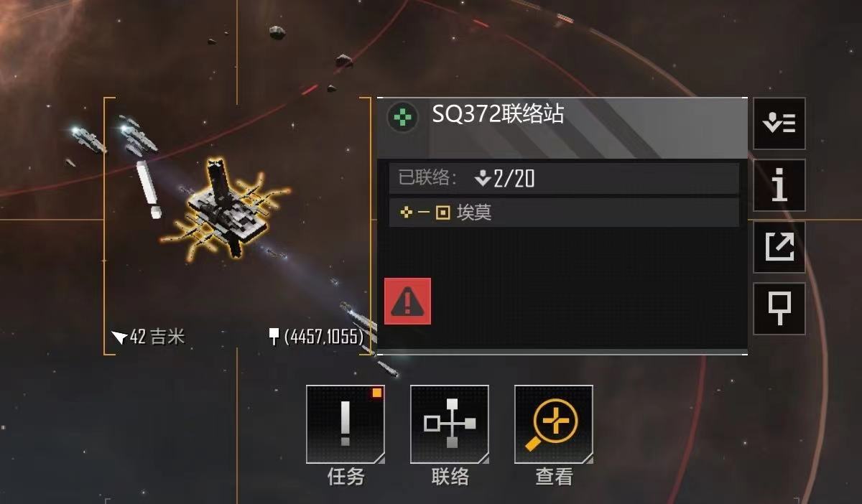Open the info 'i' button
The image size is (862, 504).
coord(779,185)
